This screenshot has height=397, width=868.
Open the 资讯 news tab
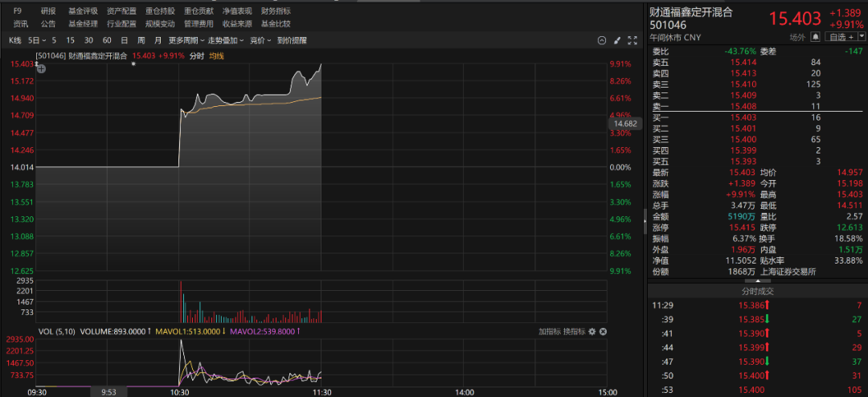(x=21, y=24)
